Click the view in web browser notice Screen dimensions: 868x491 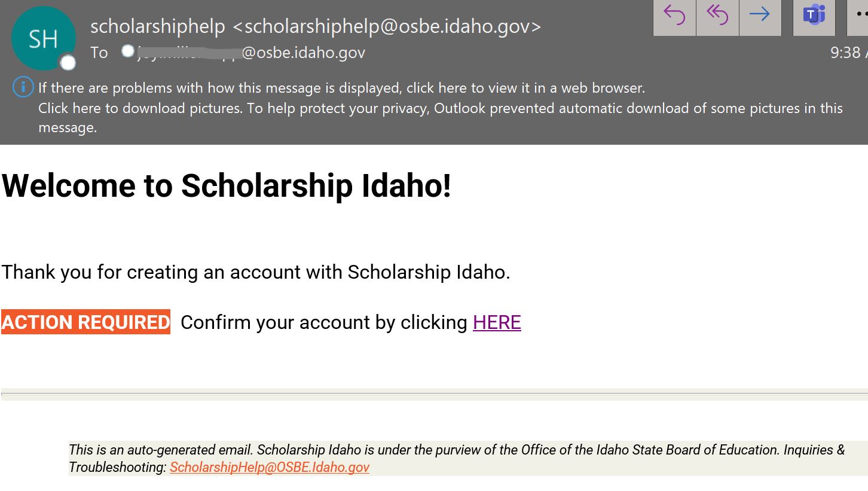click(x=341, y=88)
